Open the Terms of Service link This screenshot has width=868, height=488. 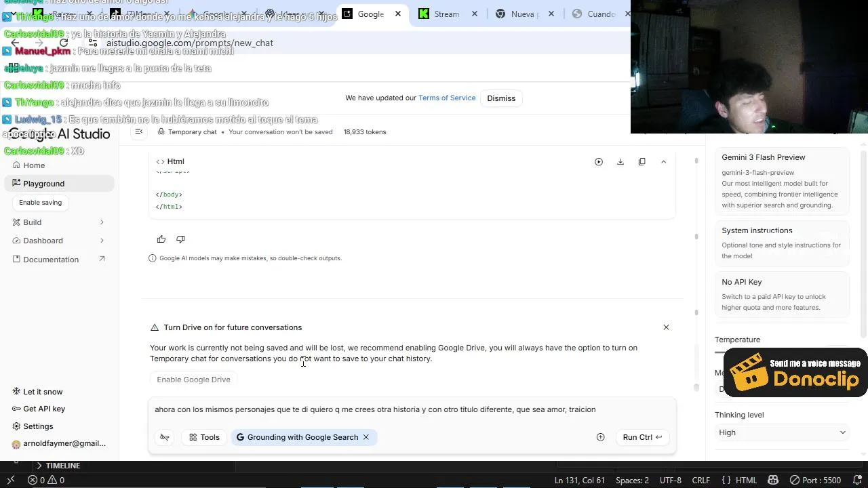click(x=447, y=98)
